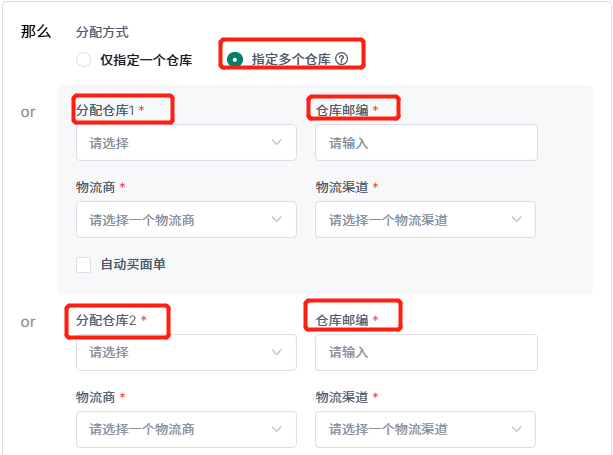The width and height of the screenshot is (613, 455).
Task: Click the 自动买面单 label text
Action: [133, 265]
